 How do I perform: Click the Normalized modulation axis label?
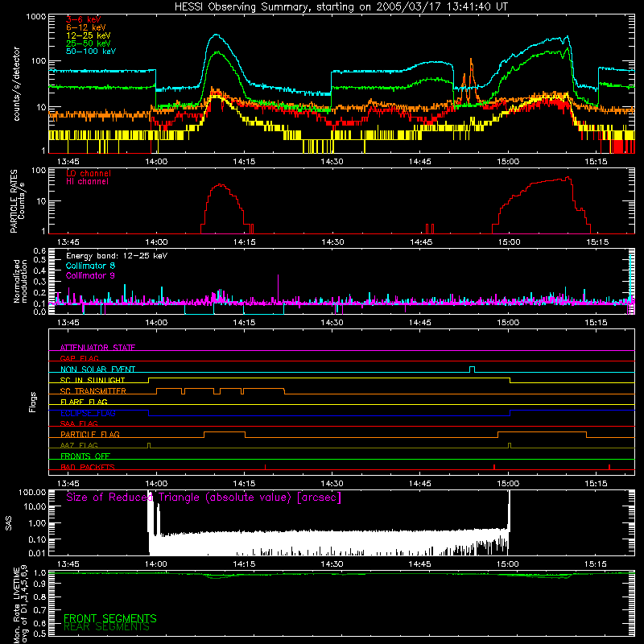pos(20,281)
